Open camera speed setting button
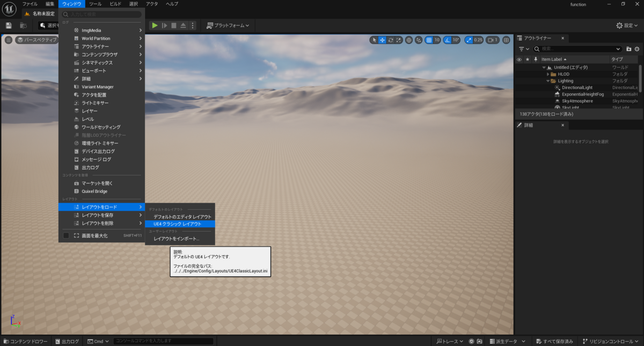Viewport: 644px width, 346px height. pos(493,40)
